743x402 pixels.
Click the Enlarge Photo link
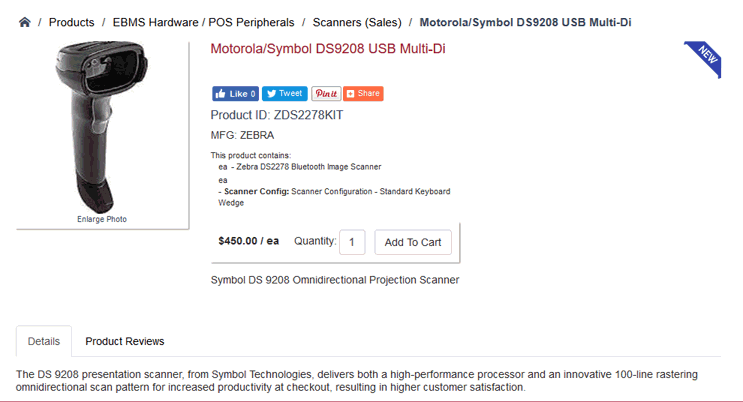(x=102, y=219)
